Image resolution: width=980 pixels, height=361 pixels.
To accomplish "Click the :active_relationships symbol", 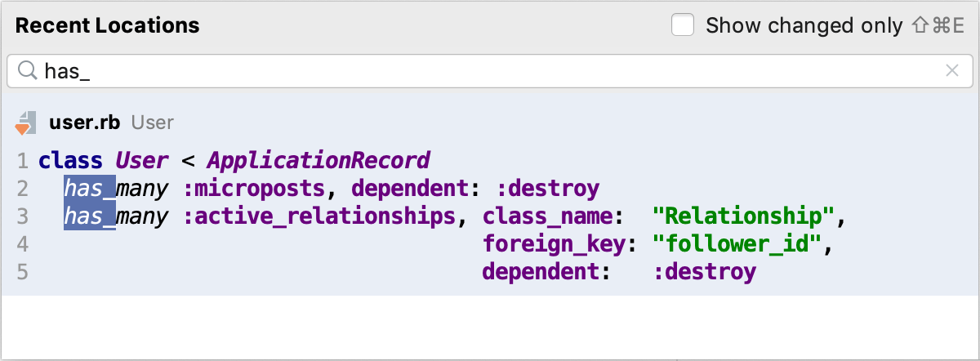I will click(318, 216).
